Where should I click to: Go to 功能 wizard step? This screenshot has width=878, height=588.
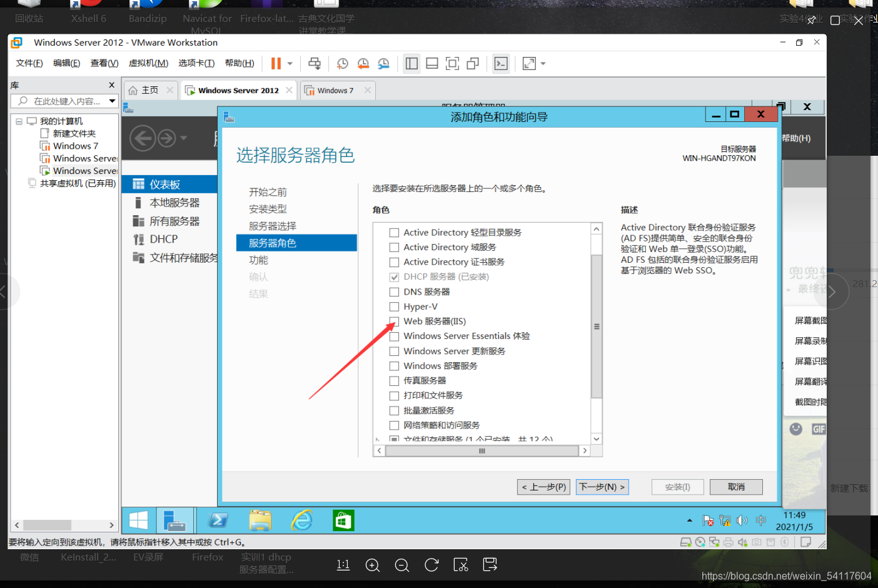tap(258, 260)
